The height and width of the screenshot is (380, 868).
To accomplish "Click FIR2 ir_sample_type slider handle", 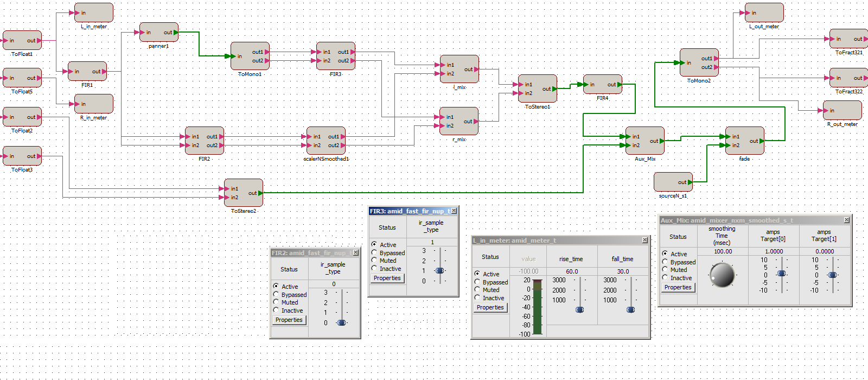I will (x=342, y=322).
